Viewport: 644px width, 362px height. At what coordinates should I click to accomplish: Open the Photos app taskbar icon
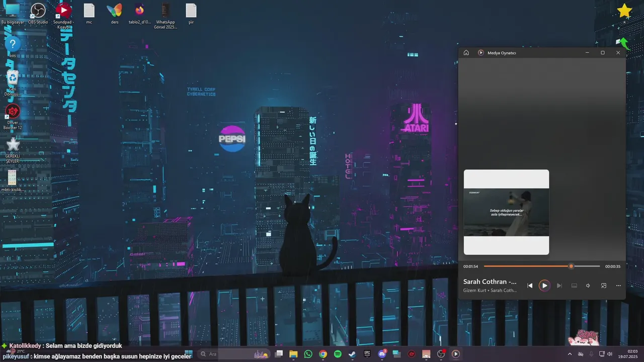426,354
